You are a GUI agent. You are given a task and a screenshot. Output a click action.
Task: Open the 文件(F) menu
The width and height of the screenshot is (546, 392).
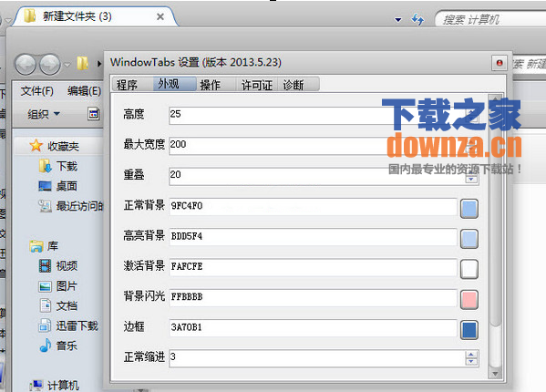click(36, 91)
